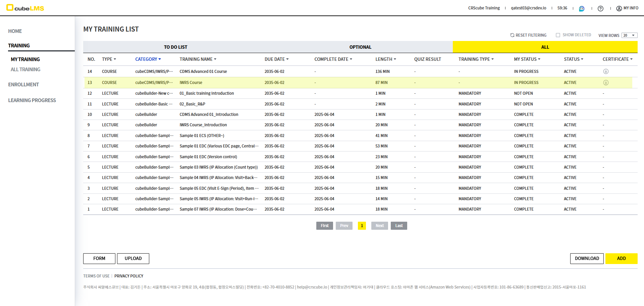The height and width of the screenshot is (306, 644).
Task: Open the Privacy Policy link
Action: 129,276
